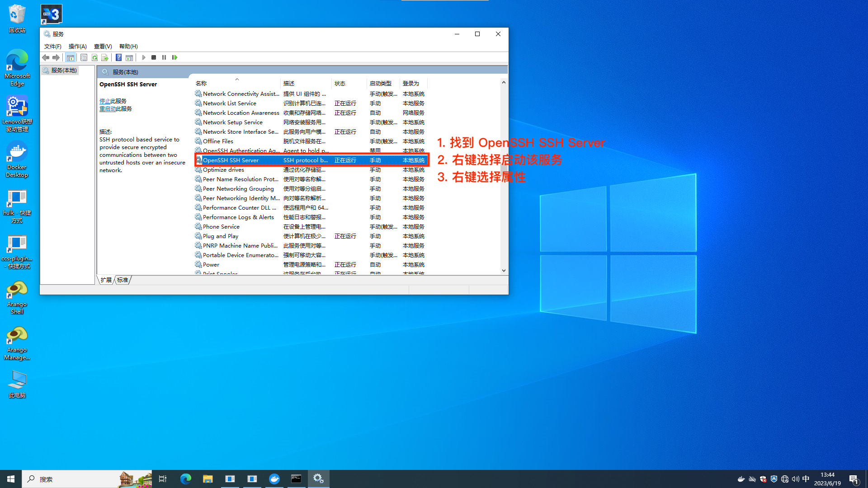Image resolution: width=868 pixels, height=488 pixels.
Task: Click the Export List toolbar icon
Action: point(105,57)
